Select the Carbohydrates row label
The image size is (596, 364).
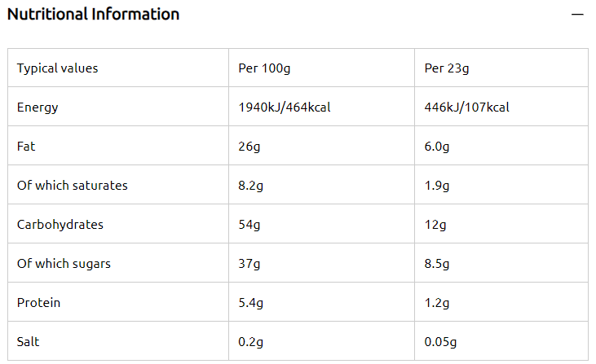pos(60,225)
